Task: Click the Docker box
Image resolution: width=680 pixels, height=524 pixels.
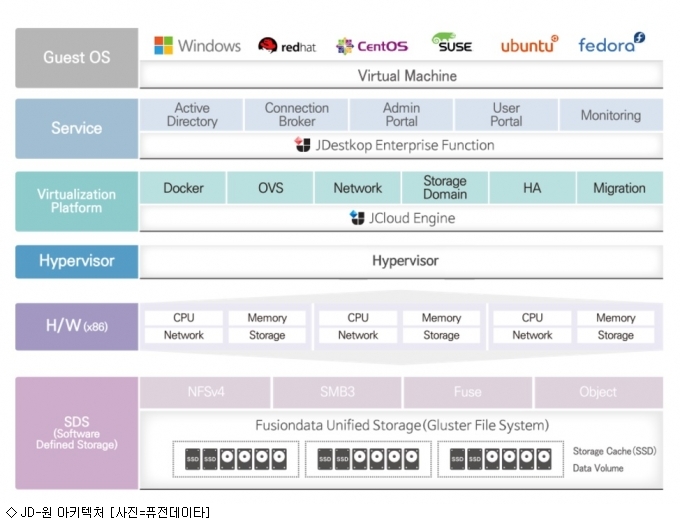Action: [x=183, y=188]
